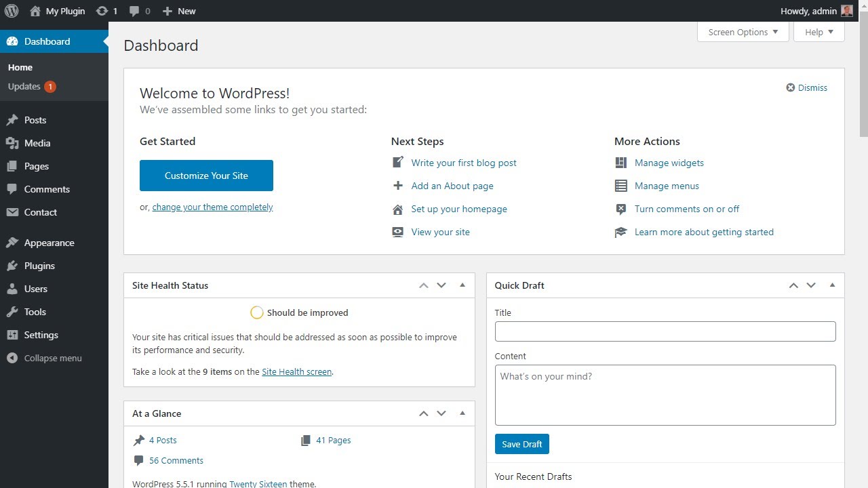
Task: Toggle the Quick Draft panel closed
Action: (x=832, y=285)
